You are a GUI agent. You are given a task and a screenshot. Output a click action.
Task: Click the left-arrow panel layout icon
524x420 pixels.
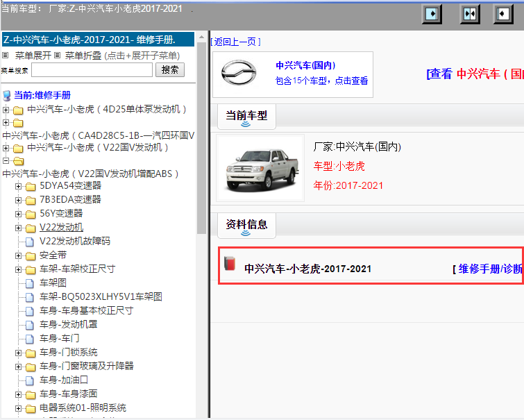click(x=503, y=14)
